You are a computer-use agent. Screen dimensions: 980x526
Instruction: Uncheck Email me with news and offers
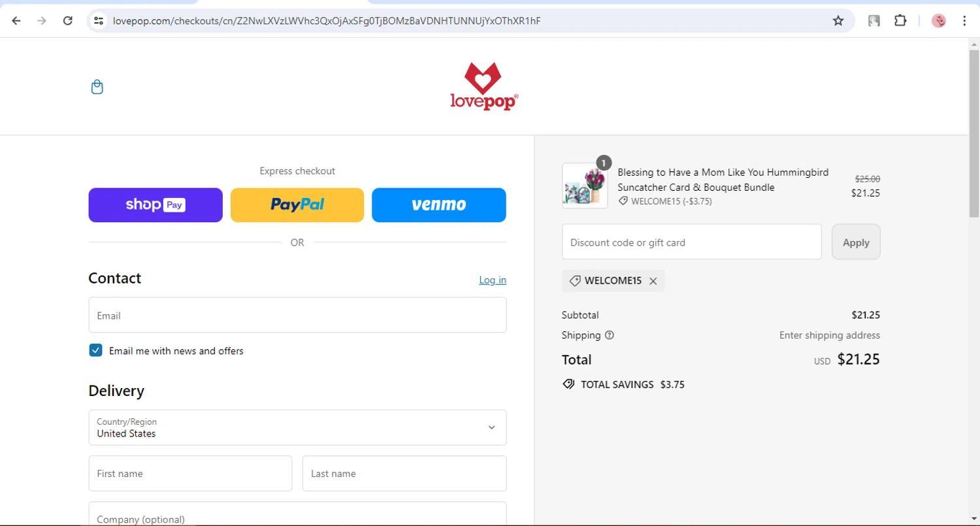[x=95, y=350]
